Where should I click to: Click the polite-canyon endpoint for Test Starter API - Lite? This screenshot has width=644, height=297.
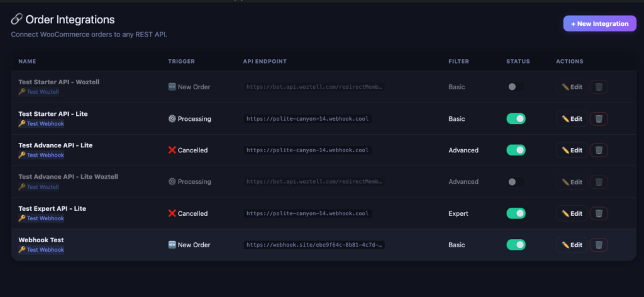tap(308, 119)
